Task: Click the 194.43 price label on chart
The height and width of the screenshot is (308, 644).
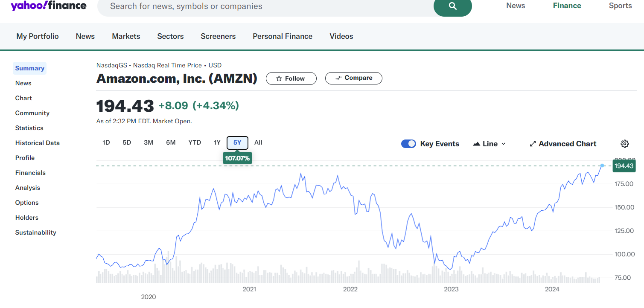Action: [624, 166]
